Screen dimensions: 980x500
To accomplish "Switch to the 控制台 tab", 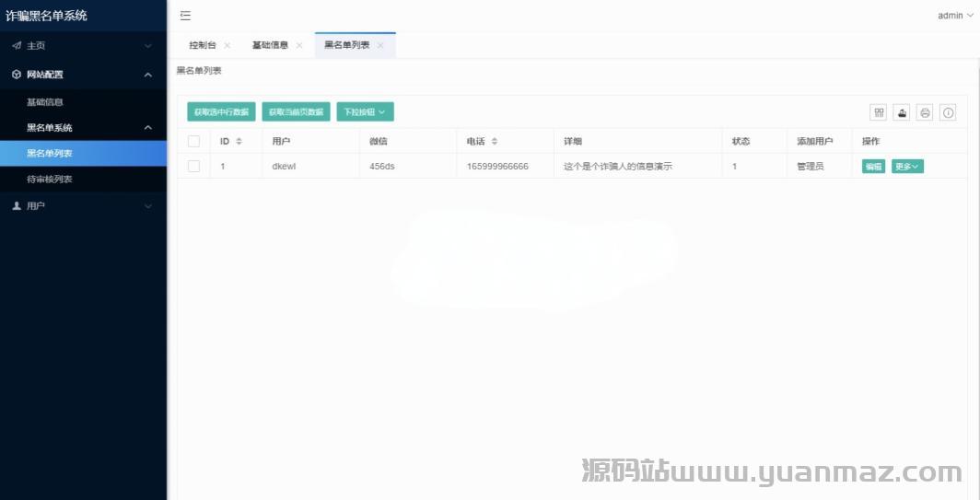I will (x=202, y=45).
